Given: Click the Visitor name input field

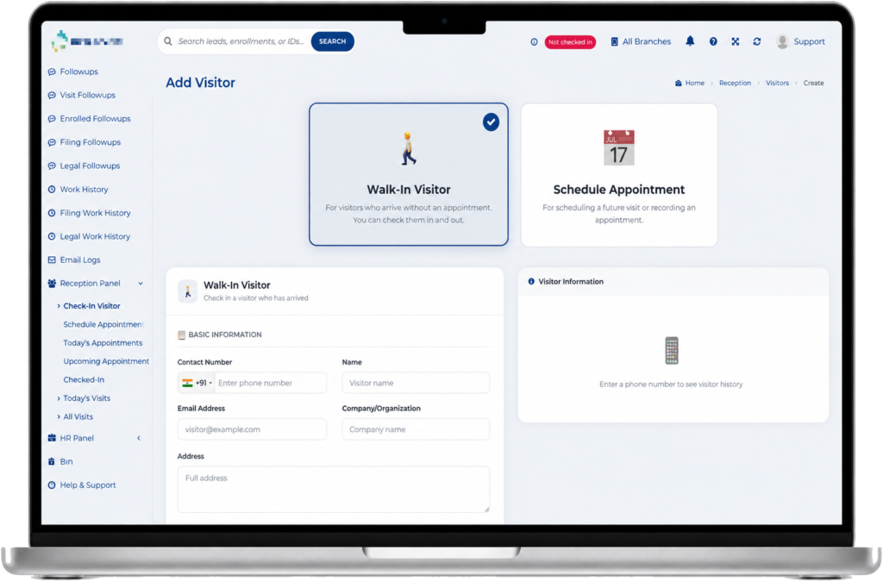Looking at the screenshot, I should click(x=416, y=383).
